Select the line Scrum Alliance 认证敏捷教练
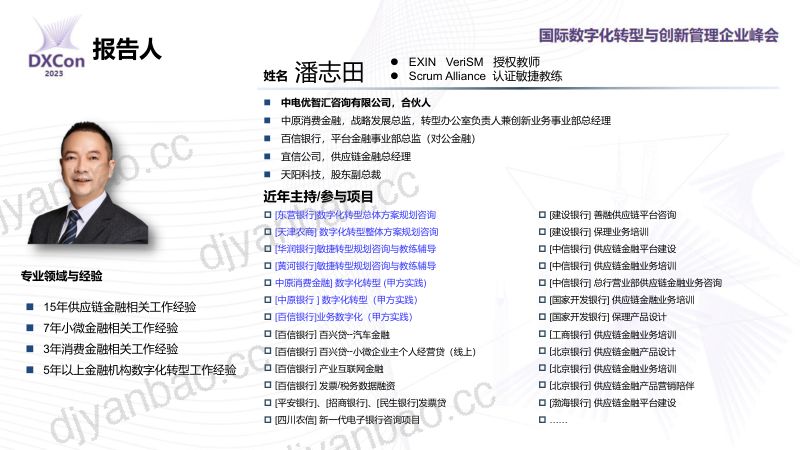This screenshot has width=800, height=450. (485, 76)
